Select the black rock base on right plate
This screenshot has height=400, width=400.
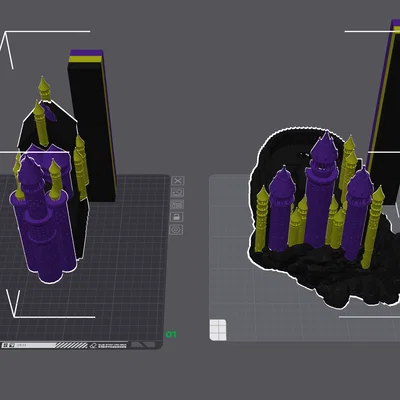tap(333, 270)
